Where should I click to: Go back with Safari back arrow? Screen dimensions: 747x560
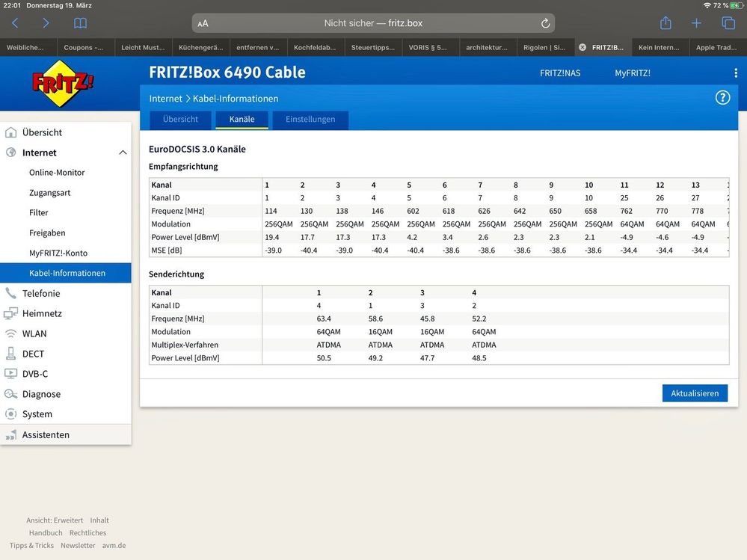(15, 23)
